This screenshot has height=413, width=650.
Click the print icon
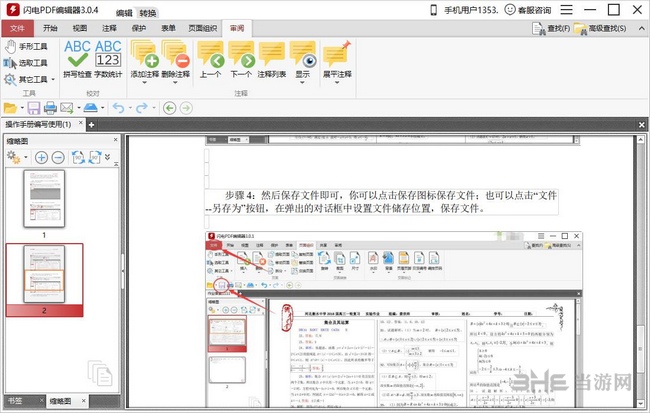click(50, 108)
